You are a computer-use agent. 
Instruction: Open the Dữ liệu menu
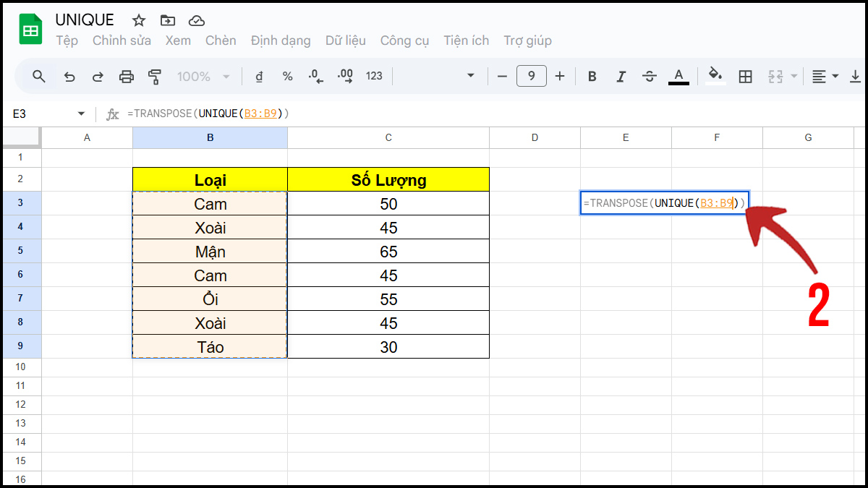click(x=345, y=40)
